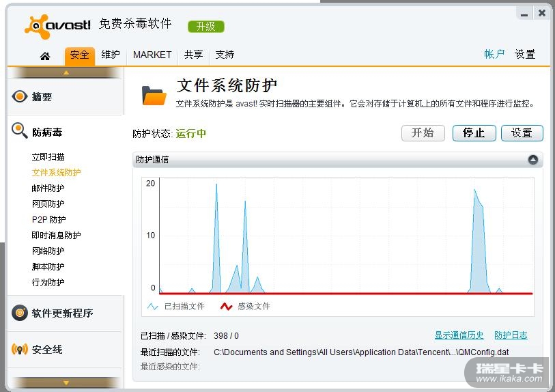
Task: Switch to the 安全 tab
Action: point(80,55)
